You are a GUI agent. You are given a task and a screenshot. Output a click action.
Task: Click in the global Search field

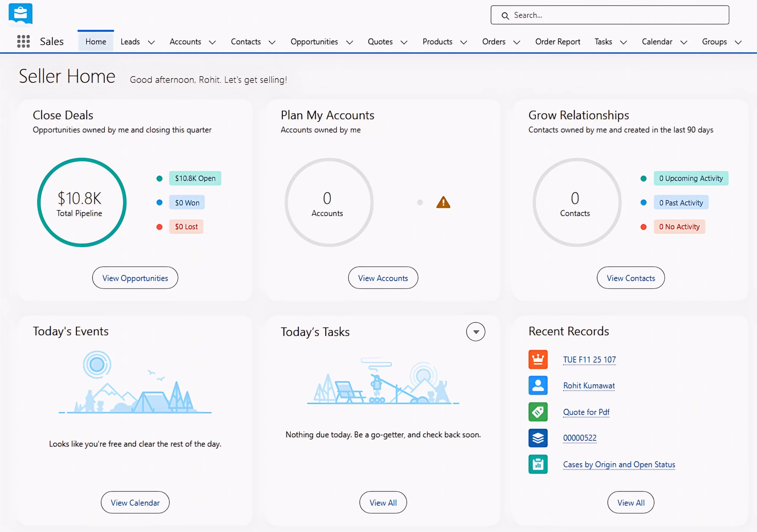[610, 15]
